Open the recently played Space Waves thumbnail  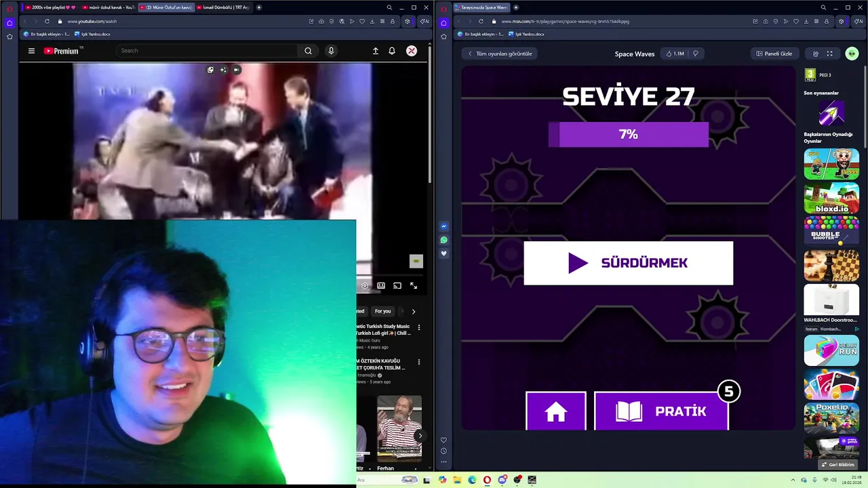click(831, 113)
